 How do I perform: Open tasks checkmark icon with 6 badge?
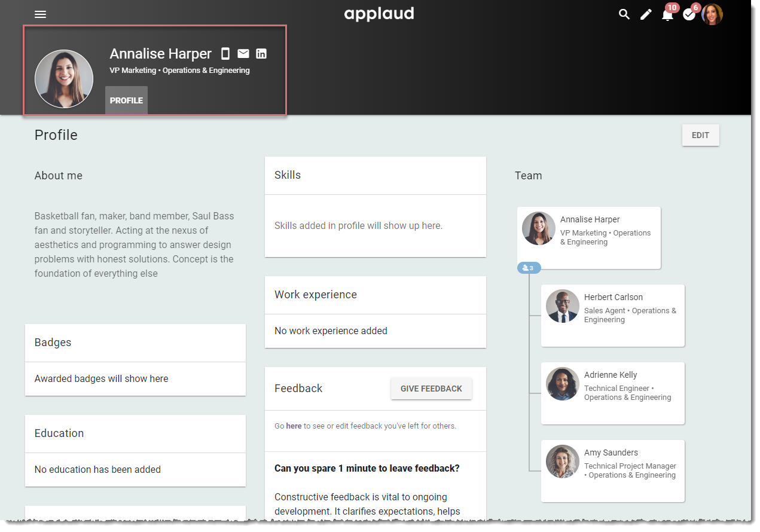[x=689, y=14]
